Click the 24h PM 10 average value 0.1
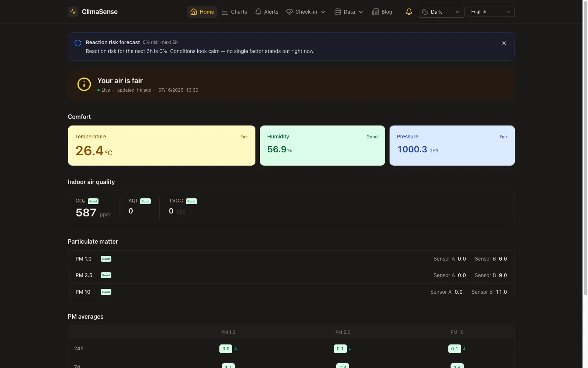The image size is (588, 368). click(x=455, y=349)
